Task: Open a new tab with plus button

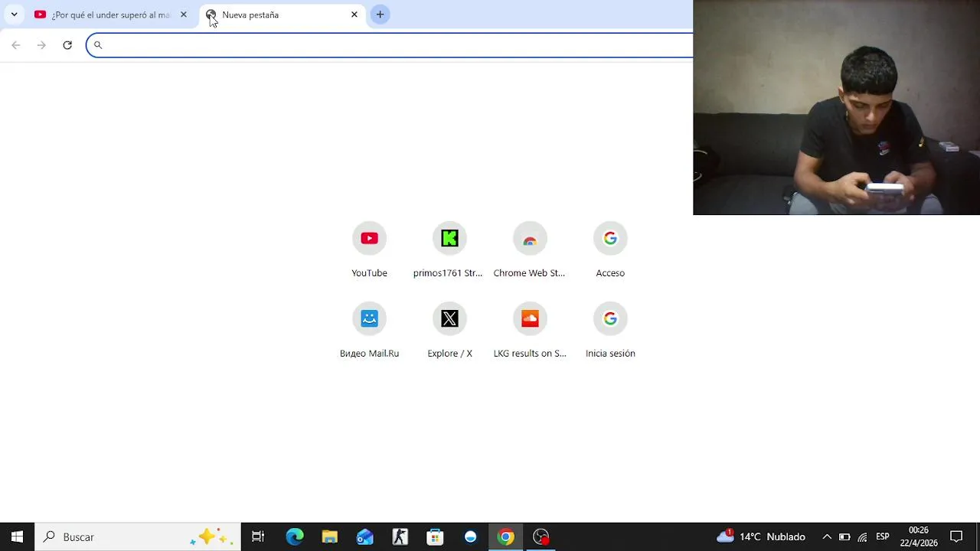Action: (380, 15)
